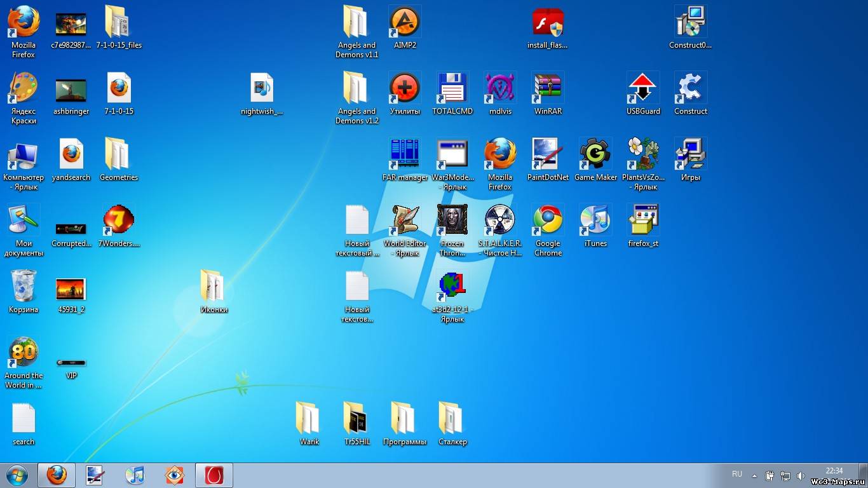This screenshot has width=868, height=488.
Task: Select the S.T.A.L.K.E.R. game shortcut
Action: [x=500, y=220]
